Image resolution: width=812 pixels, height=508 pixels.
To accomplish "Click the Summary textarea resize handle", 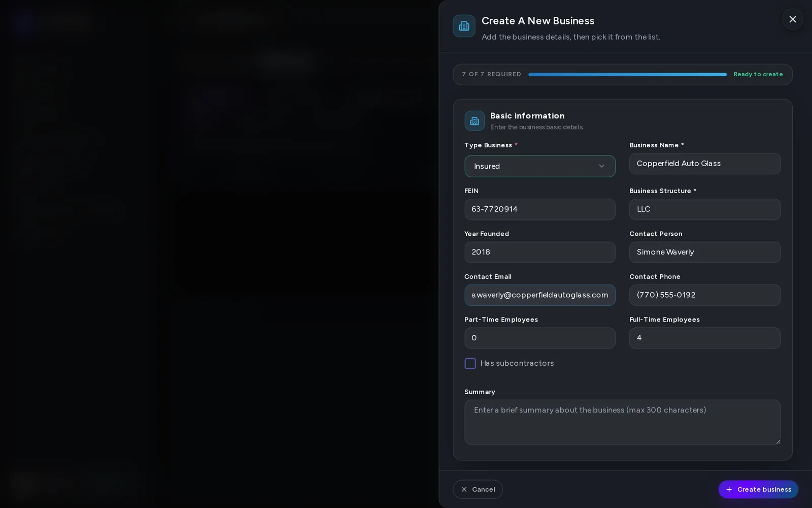I will (777, 441).
